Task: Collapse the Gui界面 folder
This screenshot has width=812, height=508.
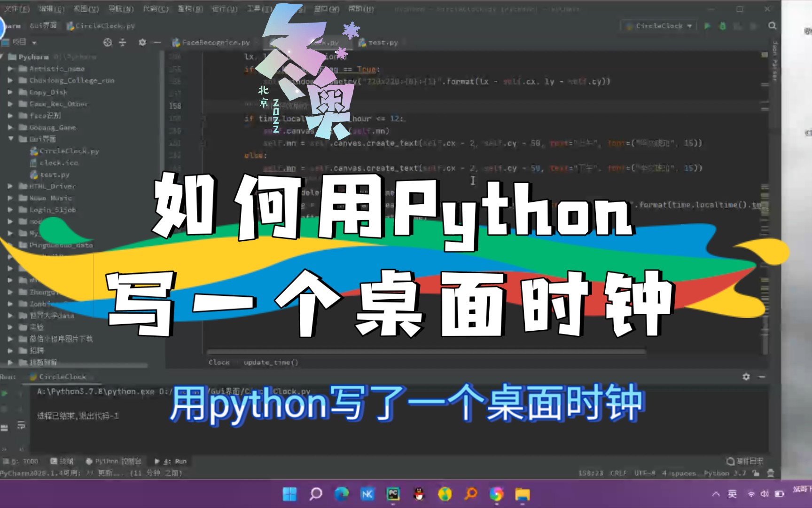Action: click(x=10, y=139)
